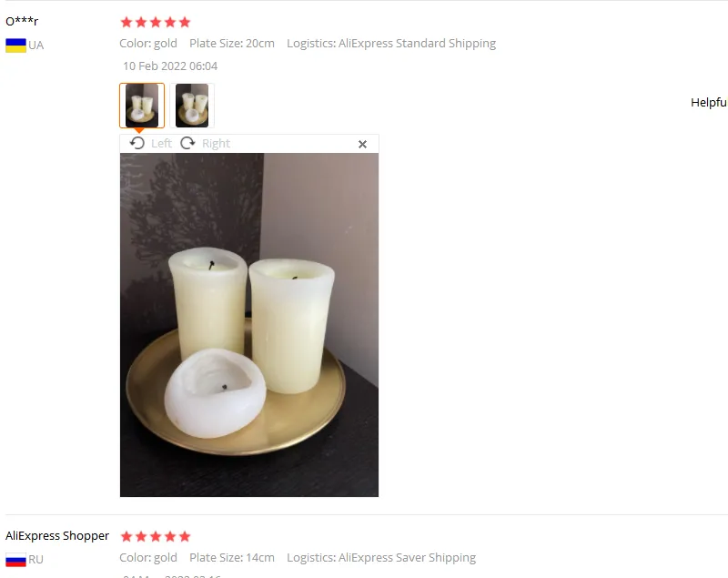
Task: Click the reviewer name O***r
Action: [x=22, y=21]
